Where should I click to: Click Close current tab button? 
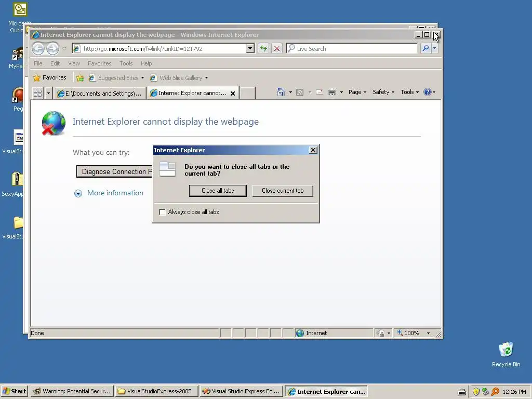(x=283, y=191)
